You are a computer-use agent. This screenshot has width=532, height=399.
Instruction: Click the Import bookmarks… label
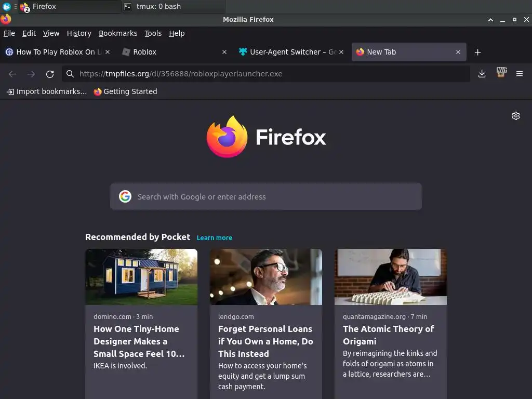pyautogui.click(x=51, y=91)
